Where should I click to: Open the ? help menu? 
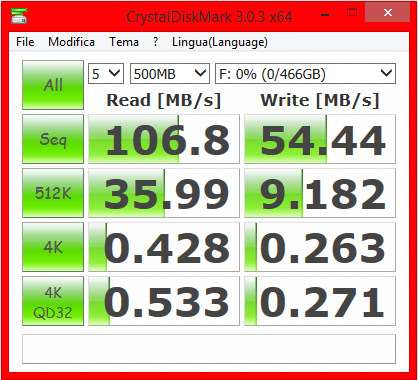coord(155,42)
